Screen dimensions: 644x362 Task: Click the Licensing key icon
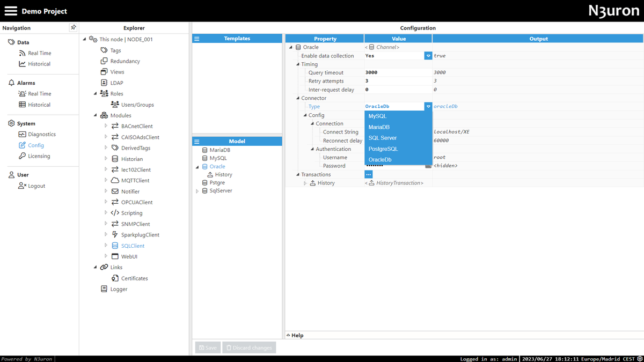22,156
